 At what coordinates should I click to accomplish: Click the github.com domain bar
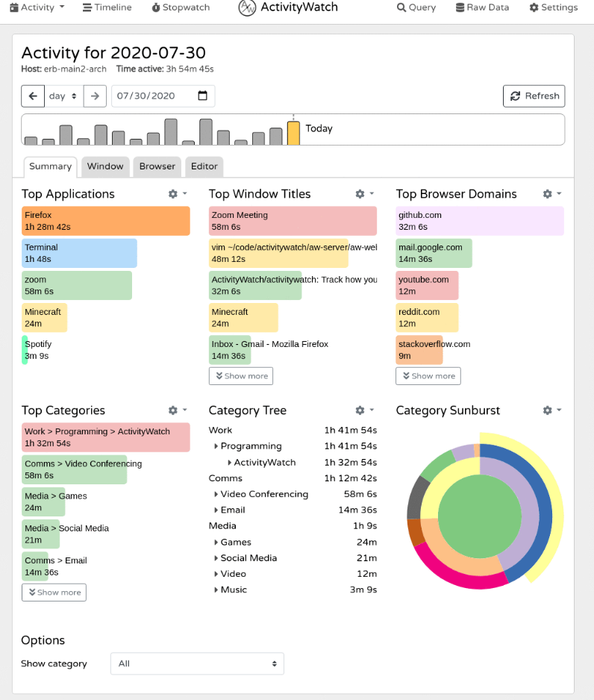480,221
